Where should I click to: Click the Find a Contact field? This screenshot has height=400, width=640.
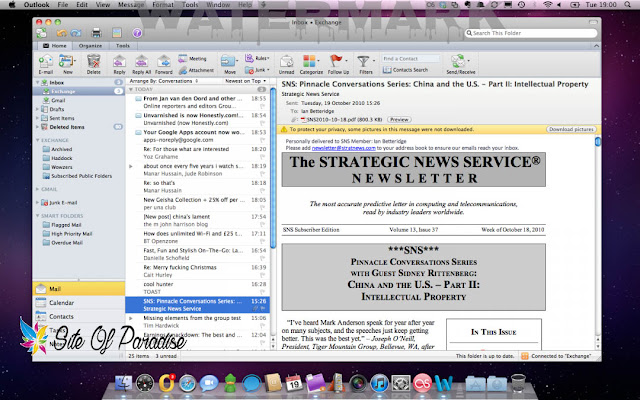pos(410,59)
